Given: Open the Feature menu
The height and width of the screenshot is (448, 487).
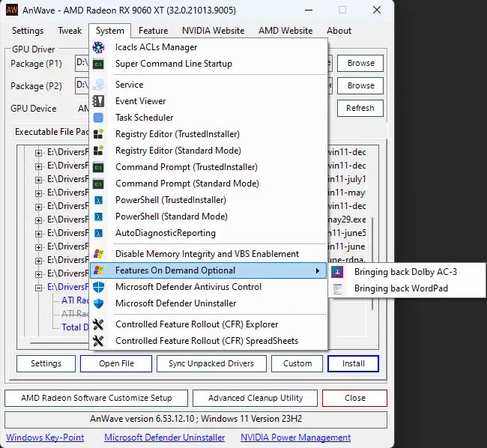Looking at the screenshot, I should tap(153, 31).
